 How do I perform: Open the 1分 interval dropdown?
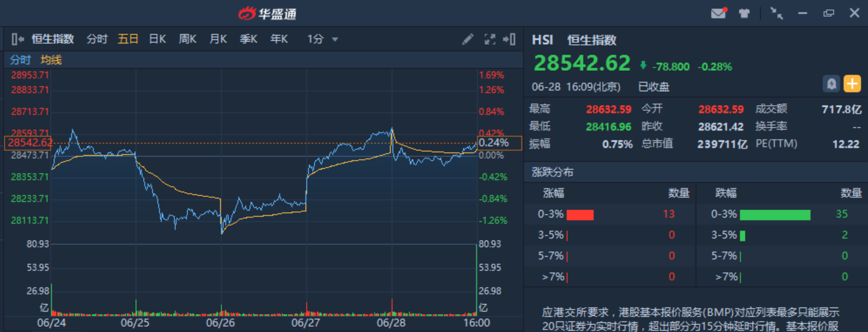click(323, 39)
